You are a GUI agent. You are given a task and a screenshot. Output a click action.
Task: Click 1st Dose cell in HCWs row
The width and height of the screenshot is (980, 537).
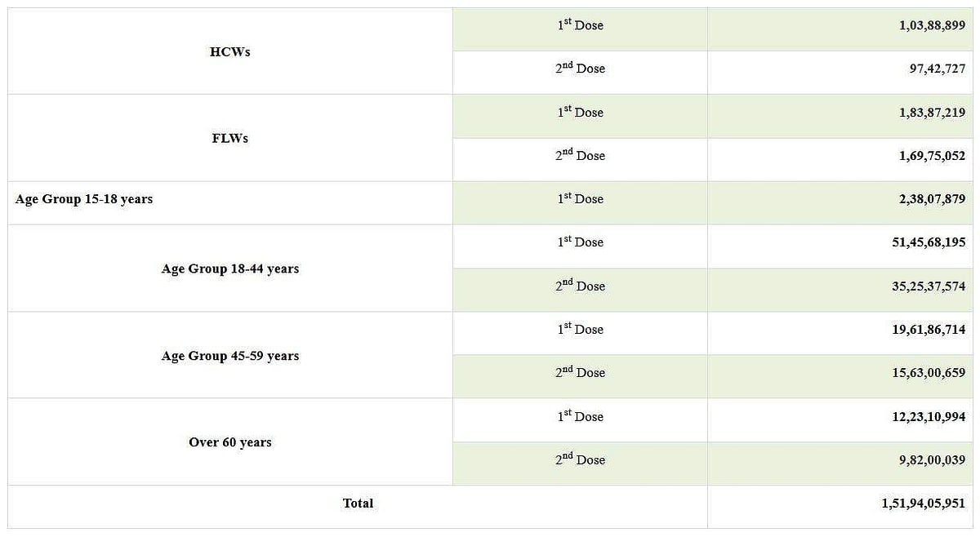[580, 25]
